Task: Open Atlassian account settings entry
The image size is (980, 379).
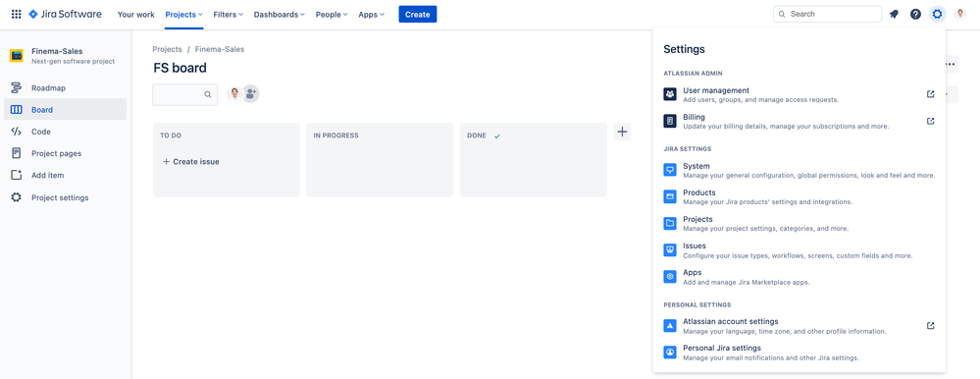Action: pyautogui.click(x=799, y=325)
